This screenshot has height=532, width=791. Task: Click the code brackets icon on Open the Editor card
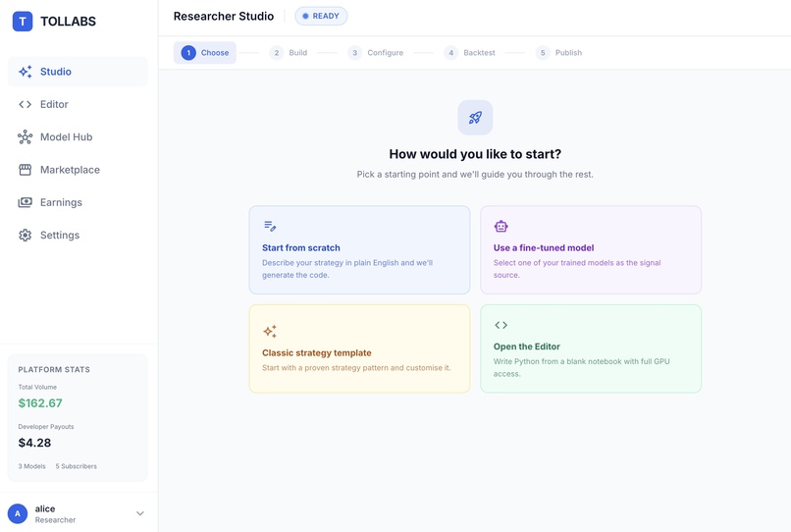(501, 325)
